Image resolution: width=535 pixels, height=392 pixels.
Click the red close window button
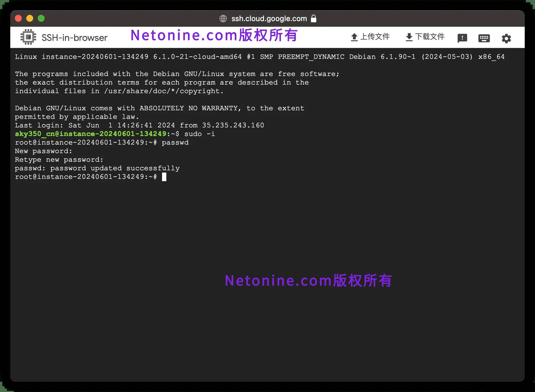click(18, 18)
